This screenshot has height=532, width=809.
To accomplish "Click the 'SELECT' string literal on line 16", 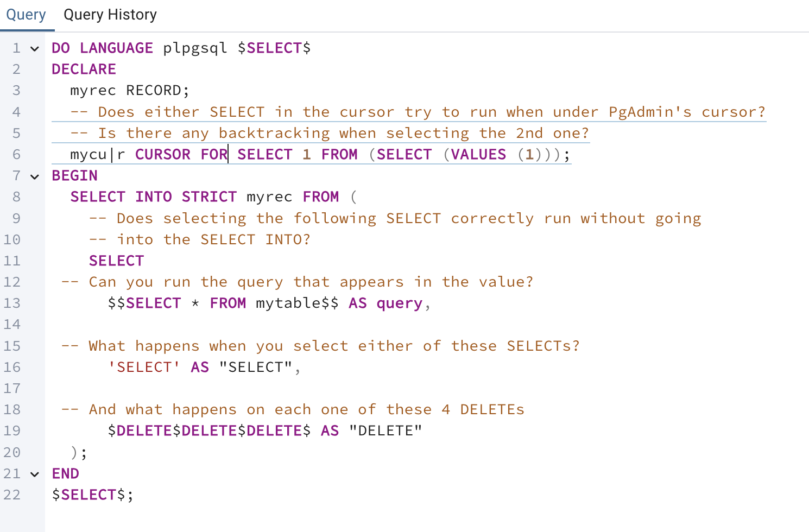I will (x=144, y=368).
